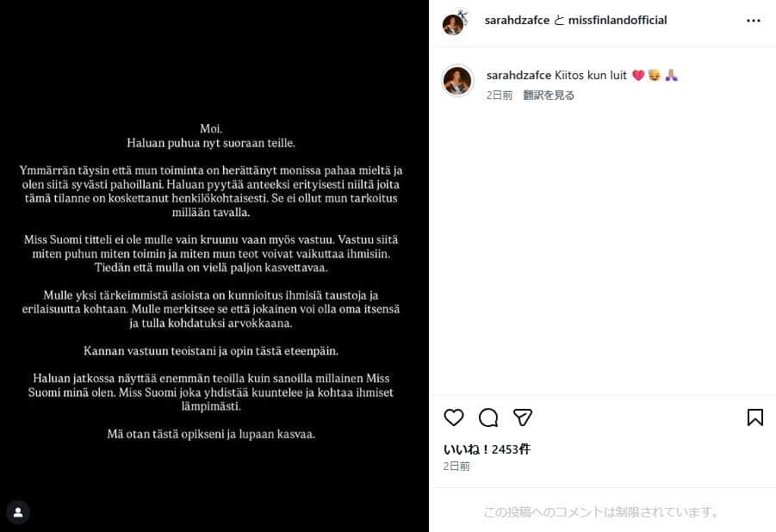Open sarahdzafce username in the caption
Viewport: 776px width, 532px height.
click(x=518, y=75)
